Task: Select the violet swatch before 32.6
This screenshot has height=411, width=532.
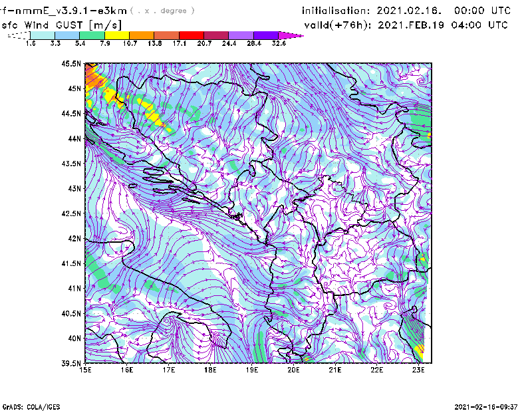Action: point(266,35)
